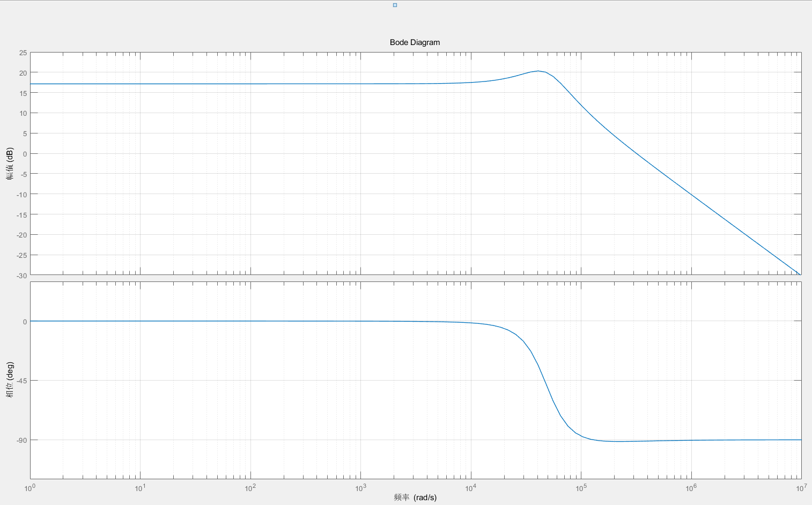Image resolution: width=812 pixels, height=505 pixels.
Task: Click the small blue square handle above the title
Action: pos(395,5)
